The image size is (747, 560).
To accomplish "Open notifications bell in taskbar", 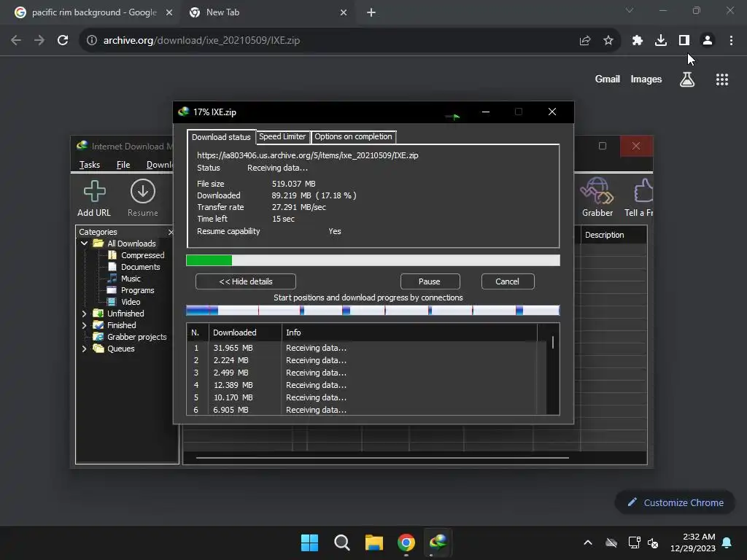I will [727, 542].
